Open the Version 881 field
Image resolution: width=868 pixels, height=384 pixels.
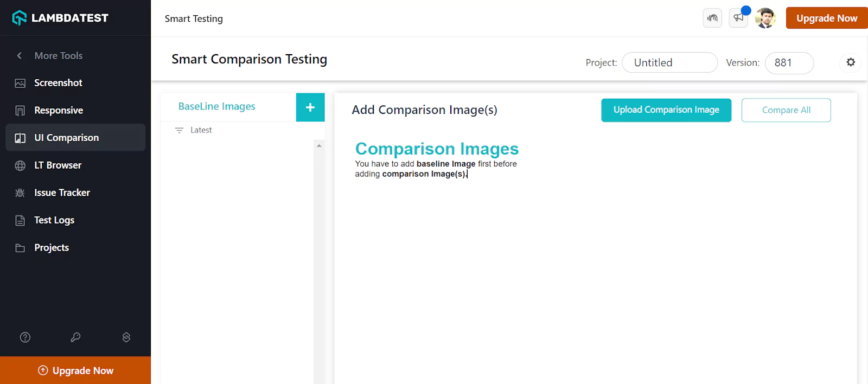click(789, 62)
